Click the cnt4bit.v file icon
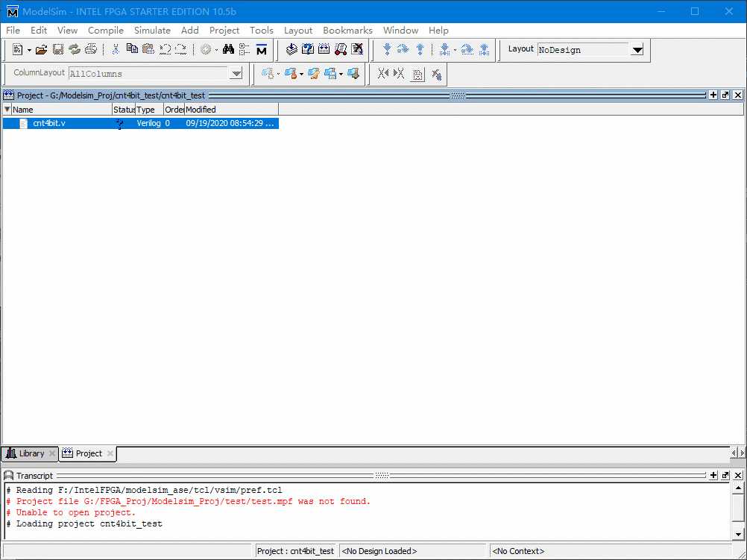Screen dimensions: 747x560 (23, 124)
